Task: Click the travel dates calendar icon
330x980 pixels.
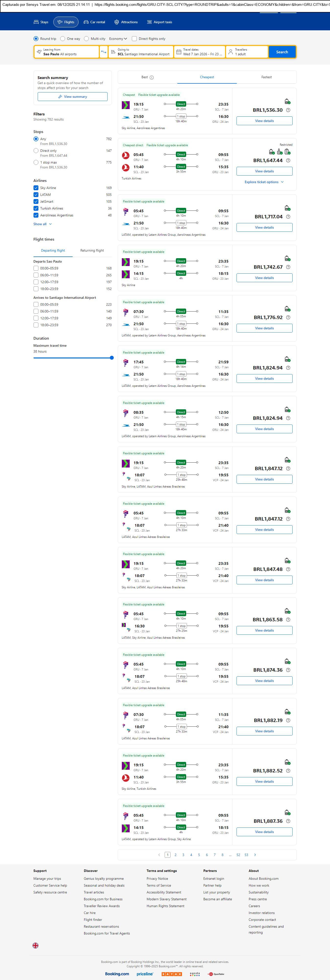Action: [179, 52]
